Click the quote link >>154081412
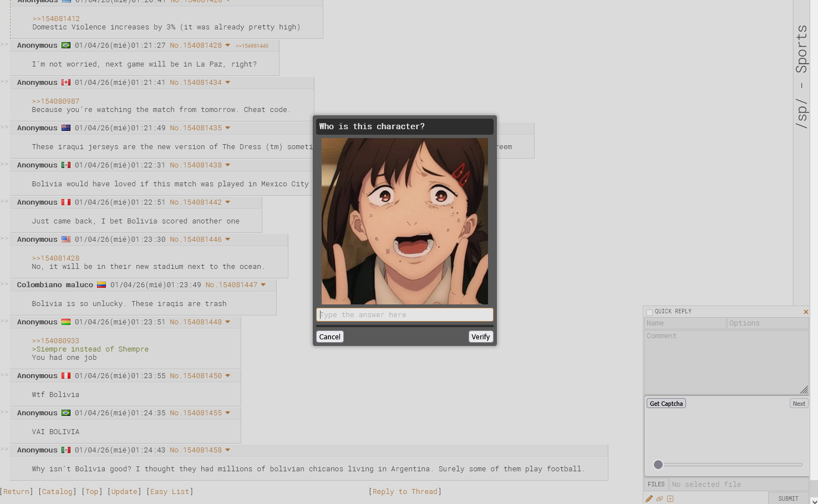 [x=56, y=19]
